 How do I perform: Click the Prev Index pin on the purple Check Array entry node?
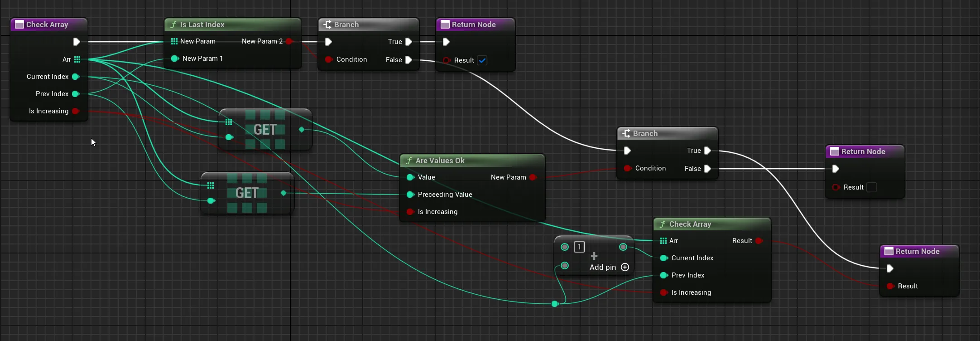[76, 94]
